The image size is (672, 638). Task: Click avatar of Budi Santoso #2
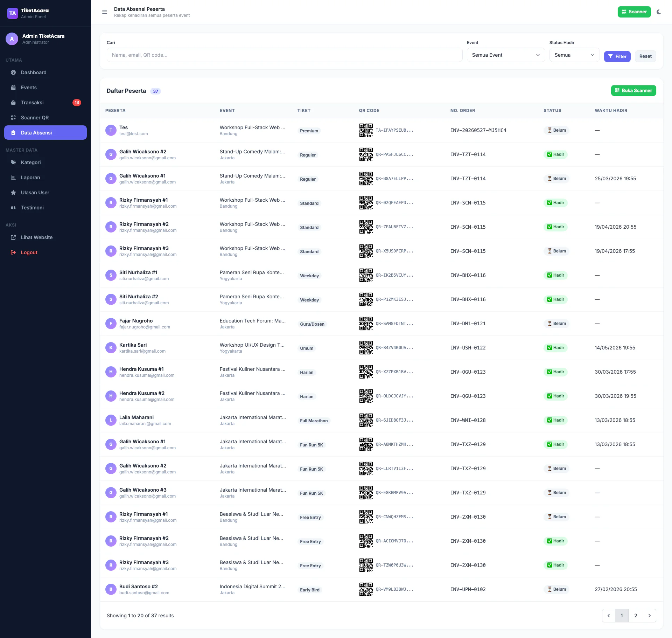pyautogui.click(x=111, y=589)
